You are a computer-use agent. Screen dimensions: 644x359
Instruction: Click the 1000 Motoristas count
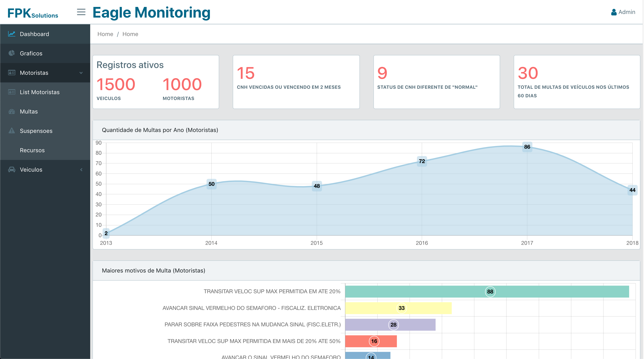182,84
